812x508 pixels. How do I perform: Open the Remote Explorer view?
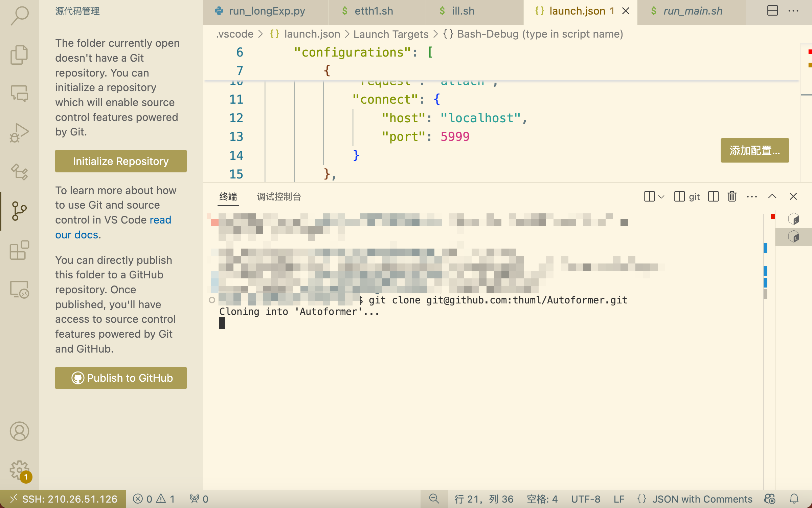(x=19, y=289)
